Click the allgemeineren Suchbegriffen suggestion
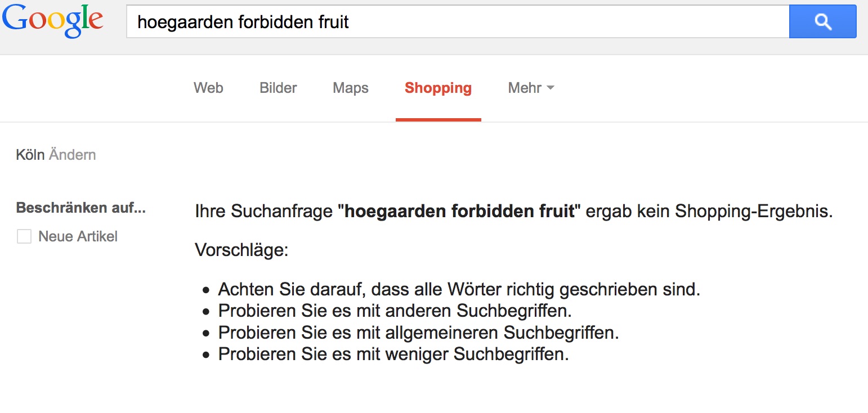The image size is (868, 413). 418,333
